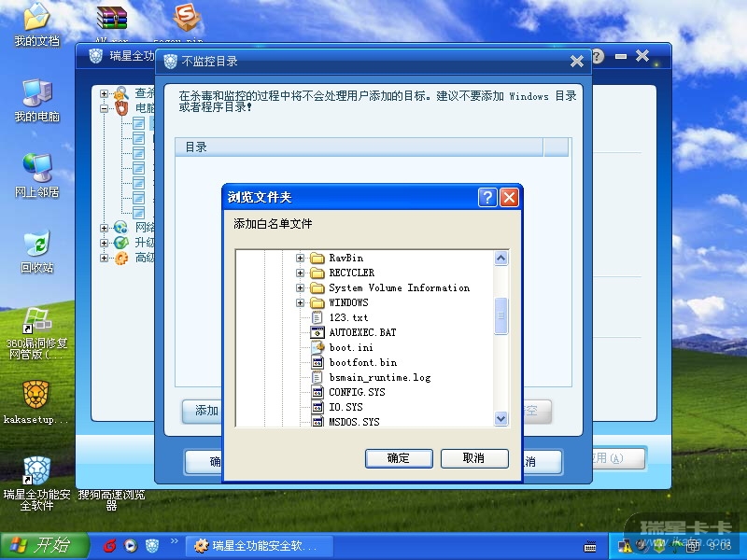Expand the System Volume Information node

(x=300, y=287)
